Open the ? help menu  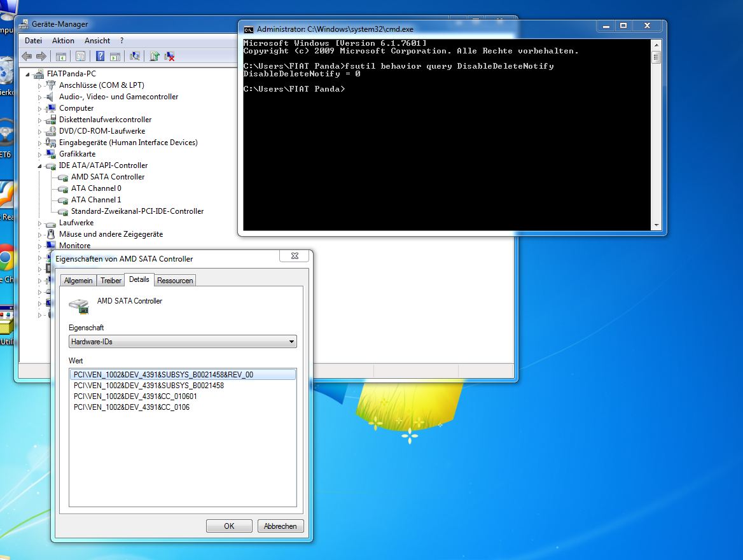122,41
